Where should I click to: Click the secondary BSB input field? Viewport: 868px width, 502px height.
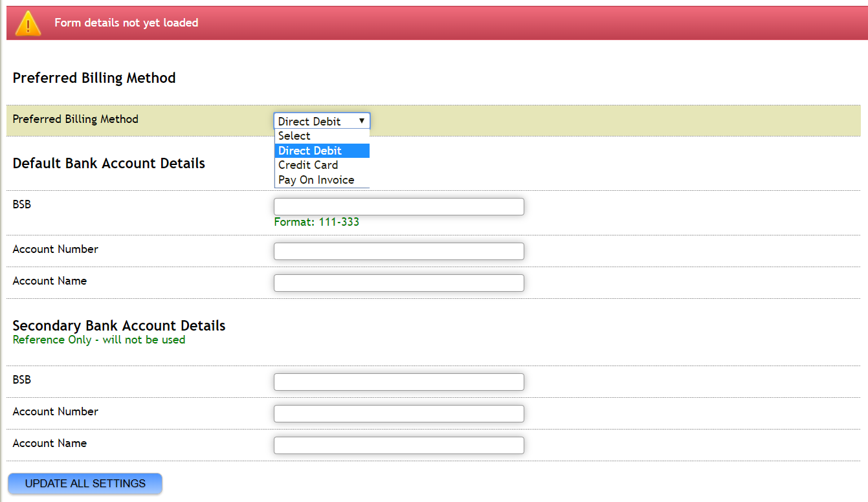(x=399, y=382)
